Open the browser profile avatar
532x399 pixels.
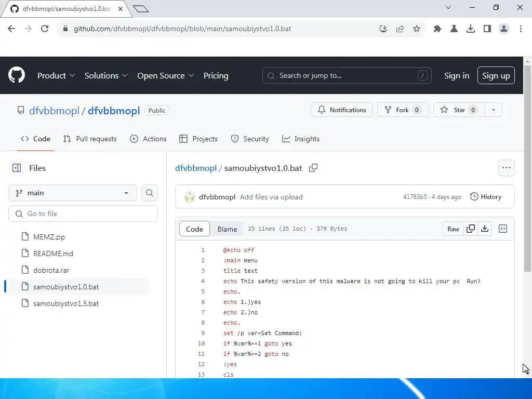click(x=504, y=29)
